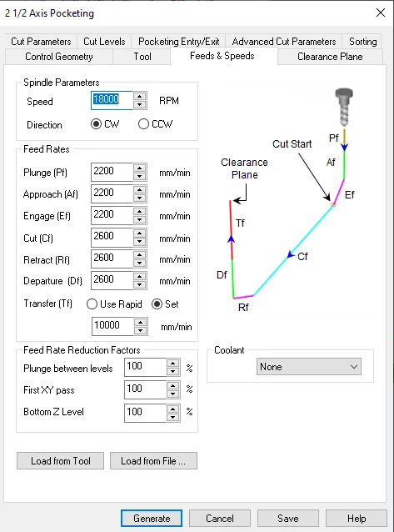Save the pocketing operation settings
Screen dimensions: 394x532
click(288, 519)
